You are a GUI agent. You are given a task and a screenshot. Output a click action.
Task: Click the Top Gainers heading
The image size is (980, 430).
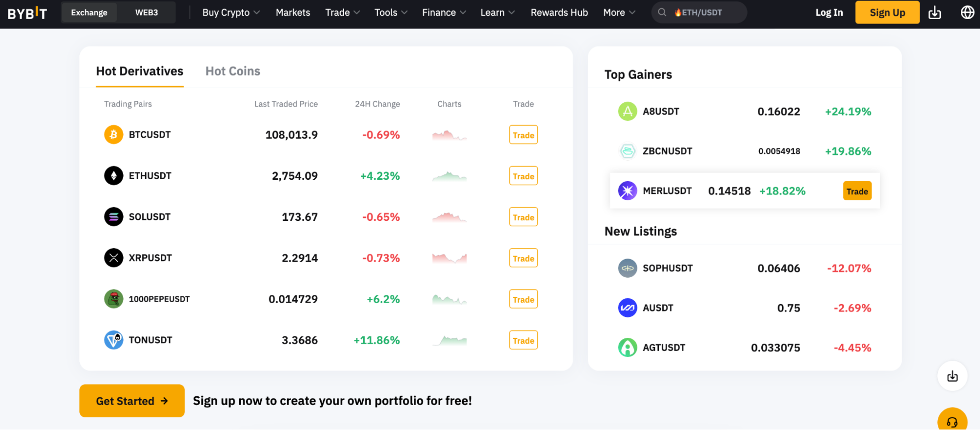pos(638,74)
